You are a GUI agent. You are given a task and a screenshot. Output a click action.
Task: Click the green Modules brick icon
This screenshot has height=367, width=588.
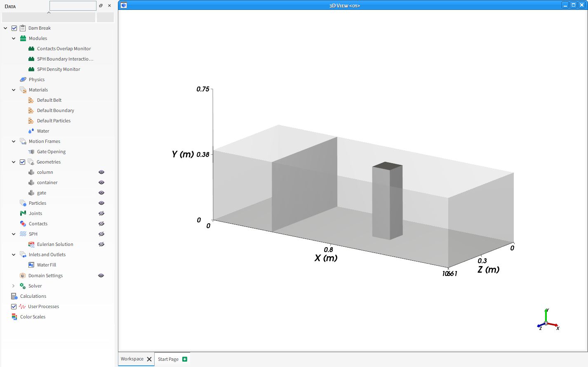[23, 38]
